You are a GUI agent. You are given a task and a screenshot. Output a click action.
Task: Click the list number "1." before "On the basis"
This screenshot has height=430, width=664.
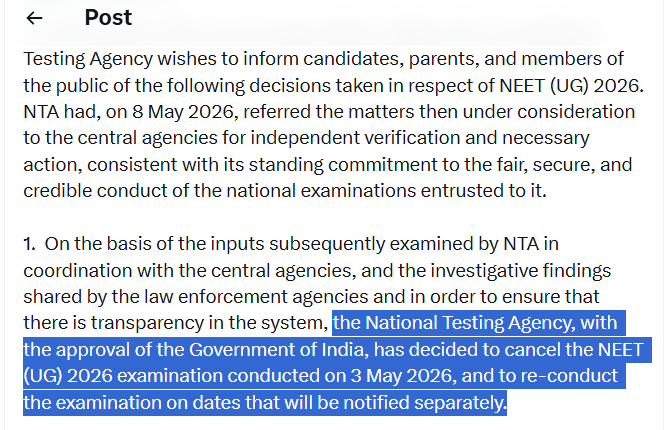[29, 244]
